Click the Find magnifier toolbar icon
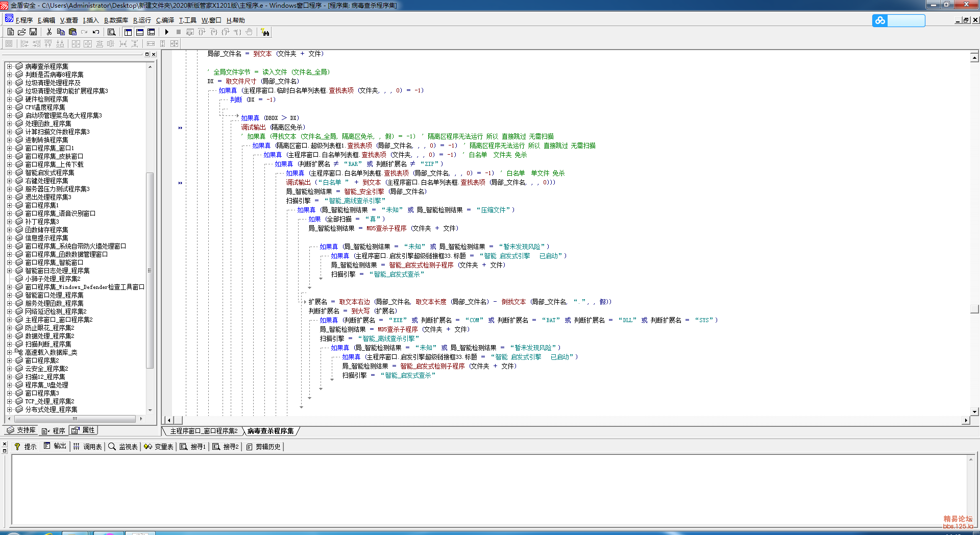 pos(111,32)
